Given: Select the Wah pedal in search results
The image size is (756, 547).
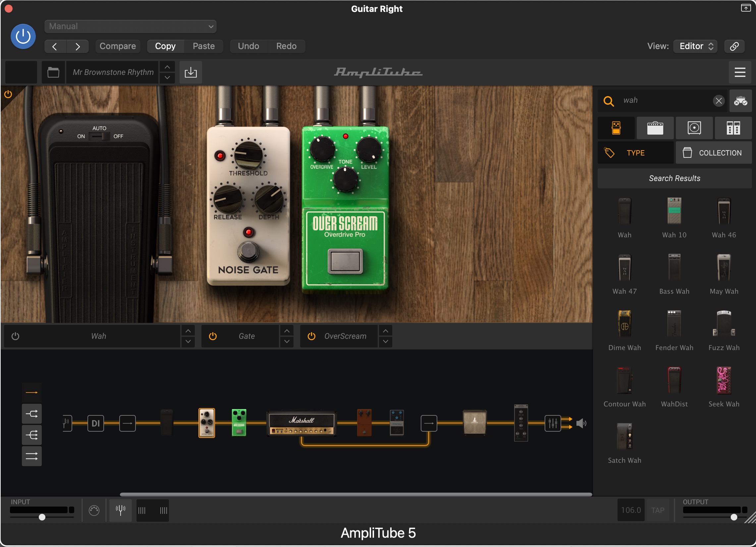Looking at the screenshot, I should coord(624,217).
